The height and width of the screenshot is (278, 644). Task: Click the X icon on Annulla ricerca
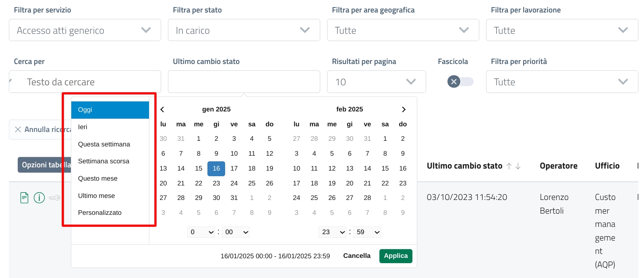click(18, 130)
